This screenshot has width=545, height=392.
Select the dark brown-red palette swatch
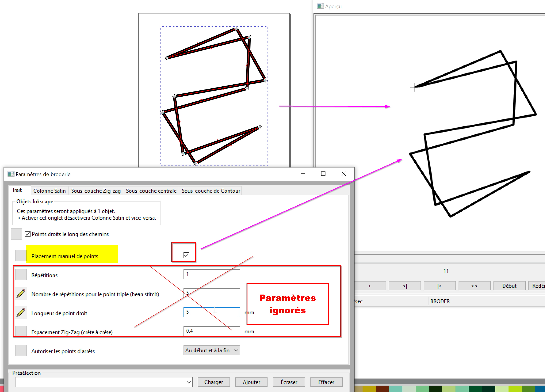pyautogui.click(x=382, y=389)
